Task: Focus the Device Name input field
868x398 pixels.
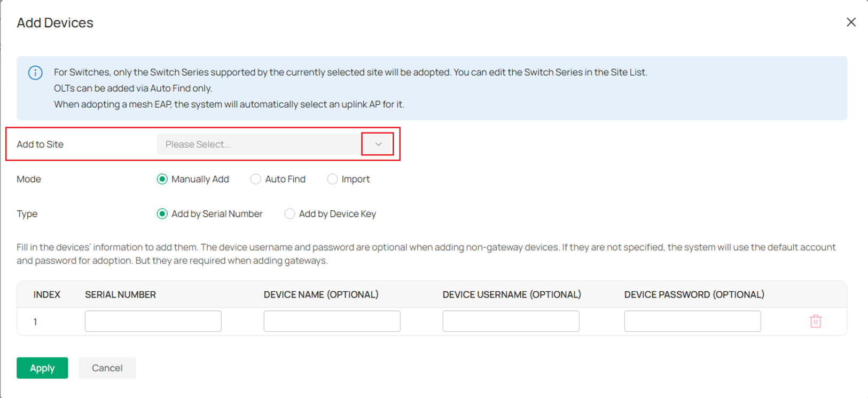Action: [x=332, y=321]
